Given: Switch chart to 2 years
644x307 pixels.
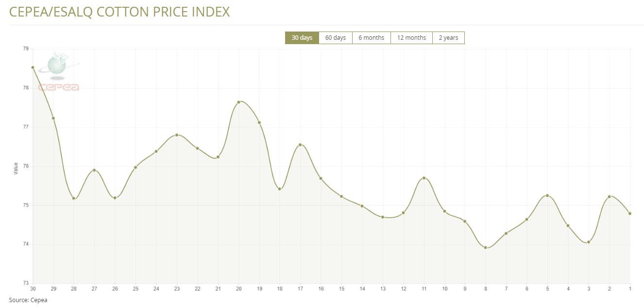Looking at the screenshot, I should tap(448, 38).
